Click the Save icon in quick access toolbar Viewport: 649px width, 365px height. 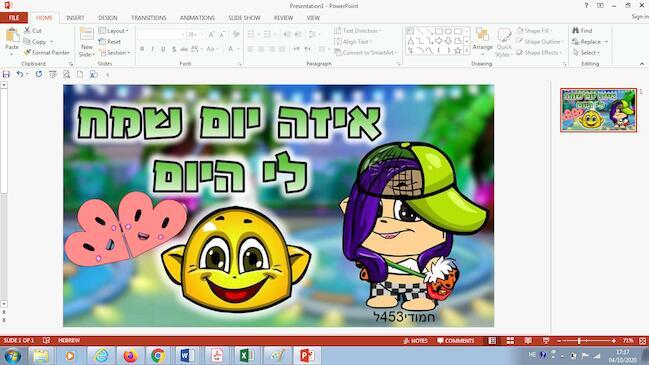6,74
